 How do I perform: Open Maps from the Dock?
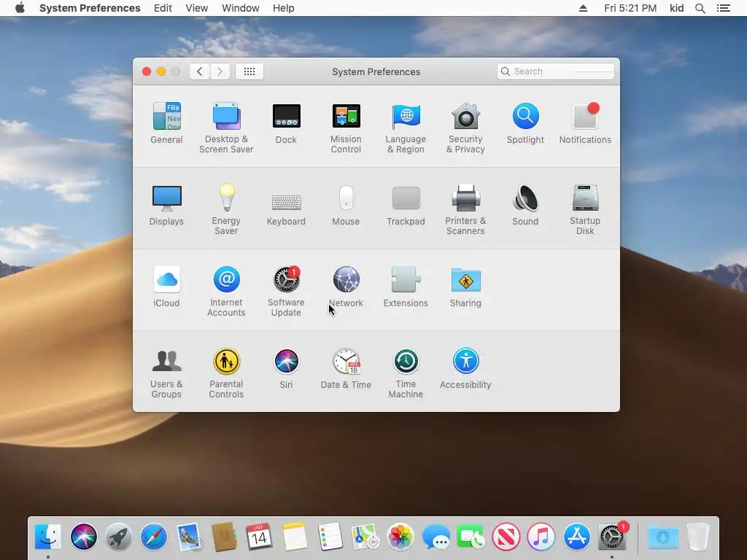365,537
